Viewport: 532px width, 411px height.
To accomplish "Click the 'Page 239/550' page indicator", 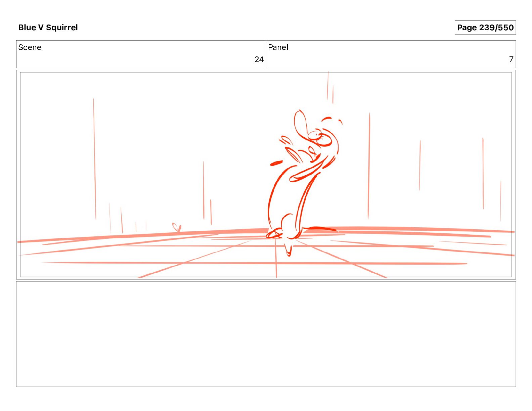I will point(485,28).
